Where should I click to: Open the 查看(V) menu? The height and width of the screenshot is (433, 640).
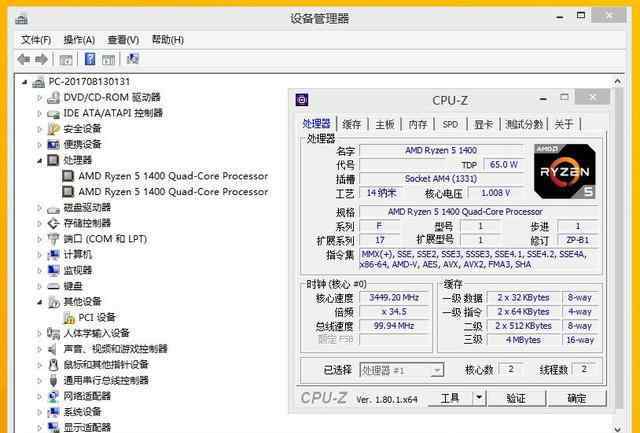(x=123, y=40)
